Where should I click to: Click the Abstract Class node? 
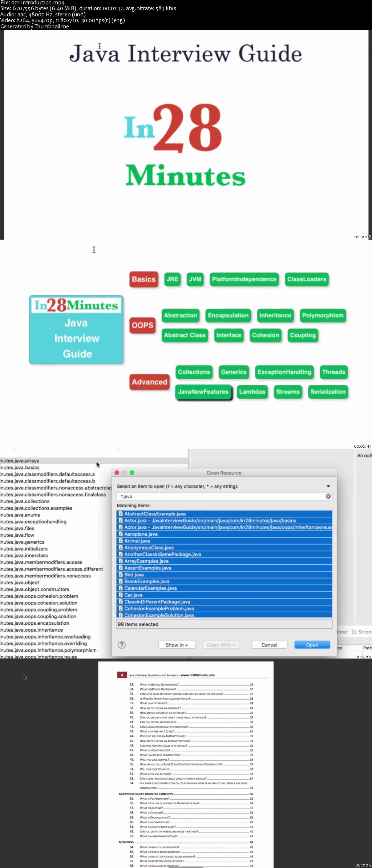tap(185, 335)
